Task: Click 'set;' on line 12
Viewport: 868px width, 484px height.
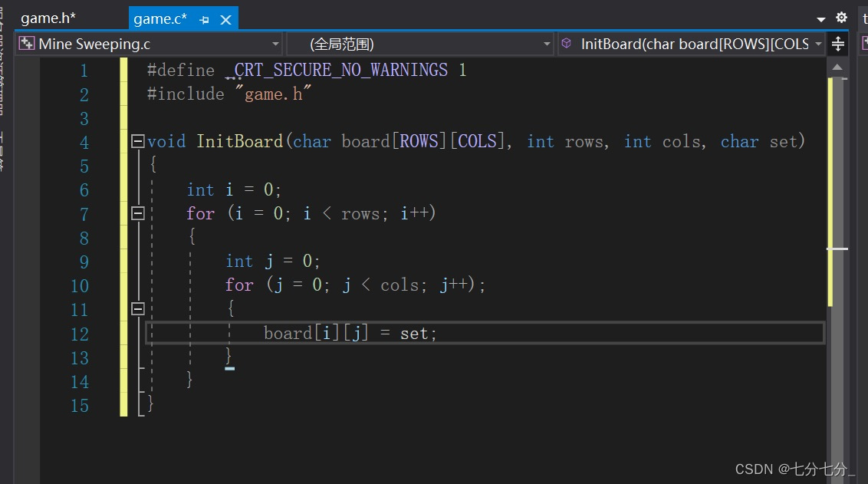Action: [419, 334]
